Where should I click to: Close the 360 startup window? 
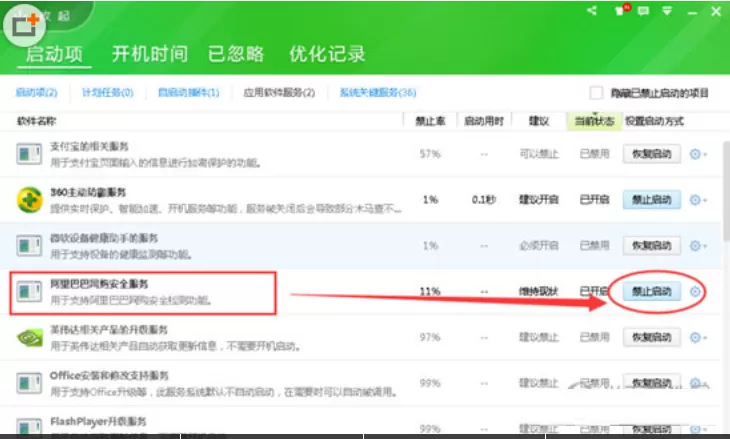[716, 11]
